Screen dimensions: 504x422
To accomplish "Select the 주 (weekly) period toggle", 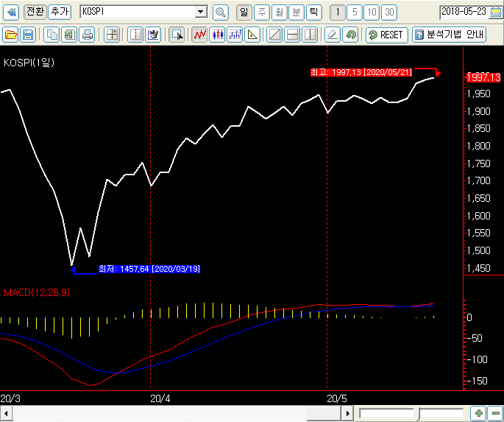I will (262, 13).
